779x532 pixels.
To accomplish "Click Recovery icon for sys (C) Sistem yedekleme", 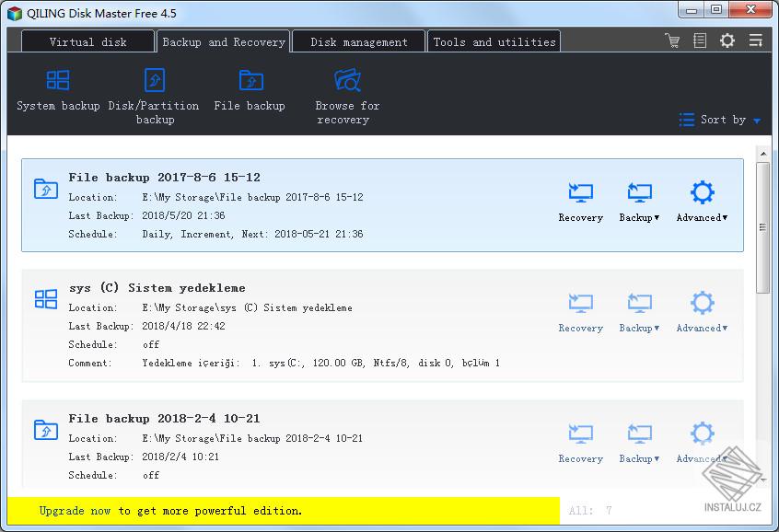I will tap(581, 303).
